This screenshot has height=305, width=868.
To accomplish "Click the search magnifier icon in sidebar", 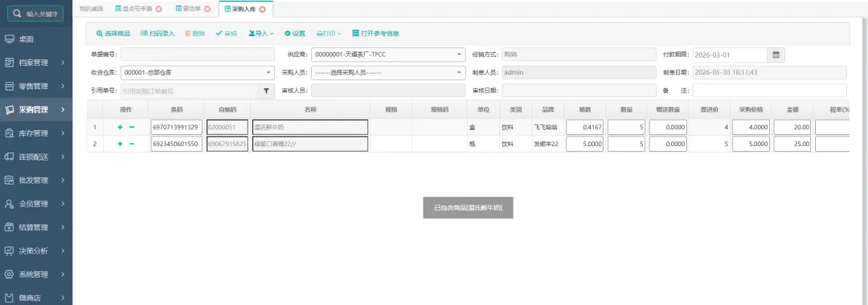I will (17, 14).
